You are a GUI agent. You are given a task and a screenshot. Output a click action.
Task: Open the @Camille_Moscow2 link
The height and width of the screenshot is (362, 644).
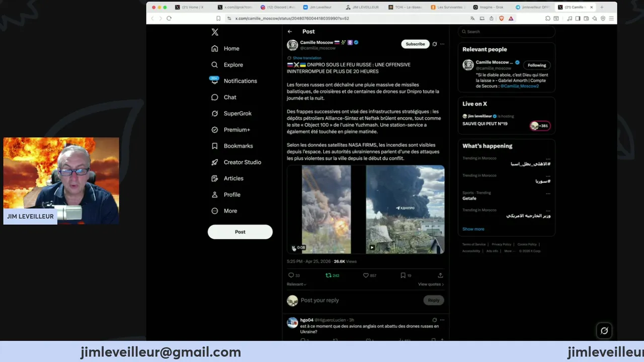519,86
